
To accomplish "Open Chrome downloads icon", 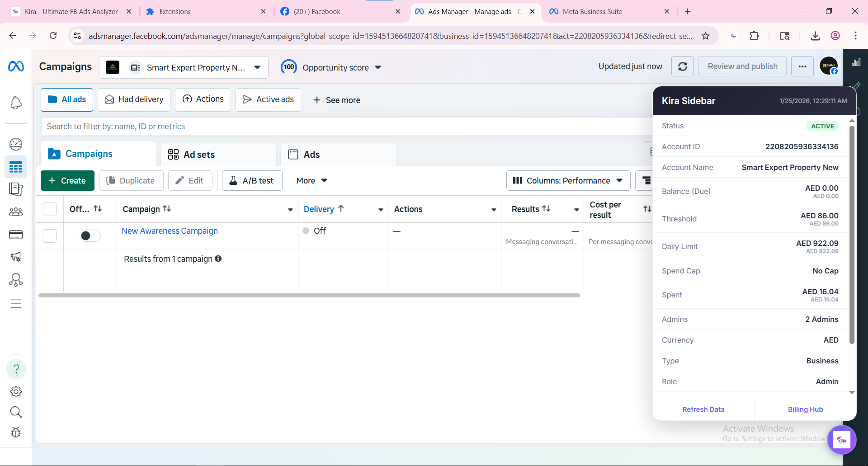I will pos(815,36).
